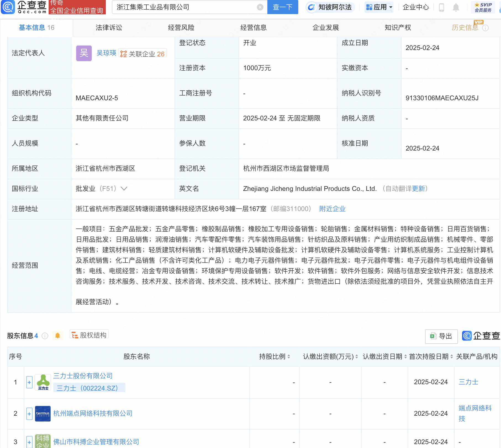501x448 pixels.
Task: Open 佛山市科搏企业管理有限公司 link
Action: click(96, 442)
